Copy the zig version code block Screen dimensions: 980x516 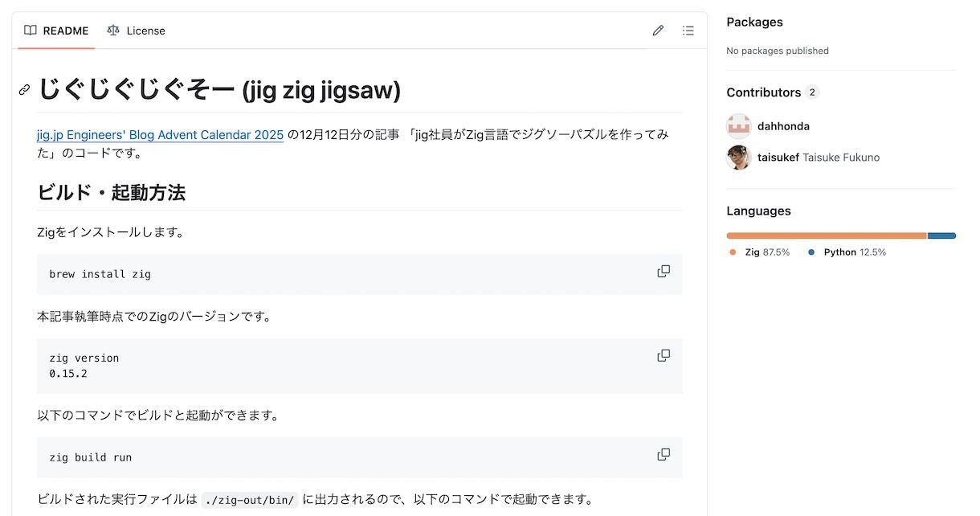pyautogui.click(x=664, y=356)
